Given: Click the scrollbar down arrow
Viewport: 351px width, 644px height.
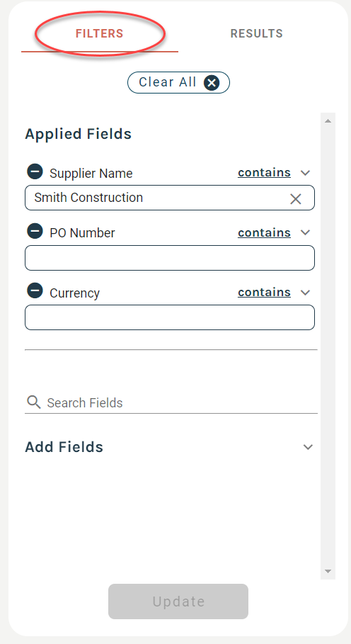Looking at the screenshot, I should pos(328,571).
